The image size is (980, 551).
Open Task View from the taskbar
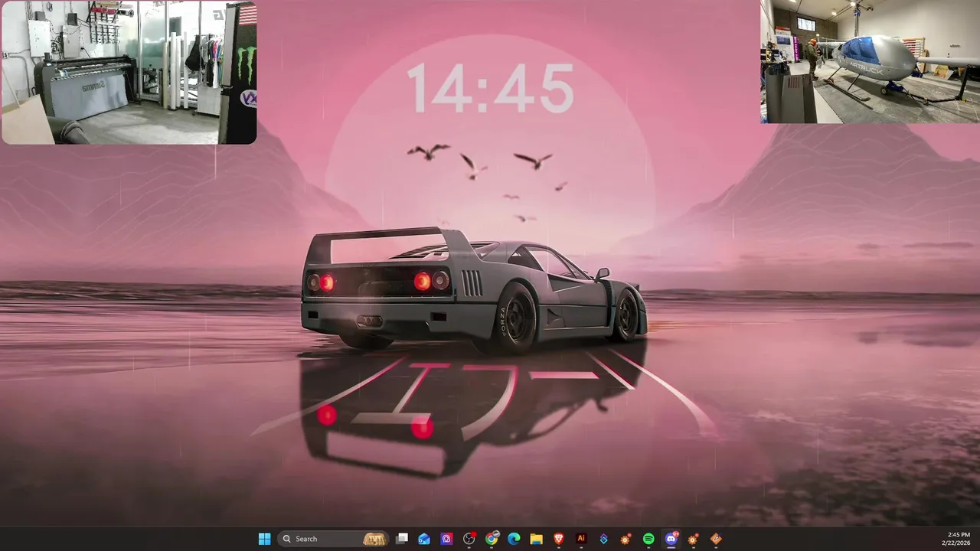402,539
